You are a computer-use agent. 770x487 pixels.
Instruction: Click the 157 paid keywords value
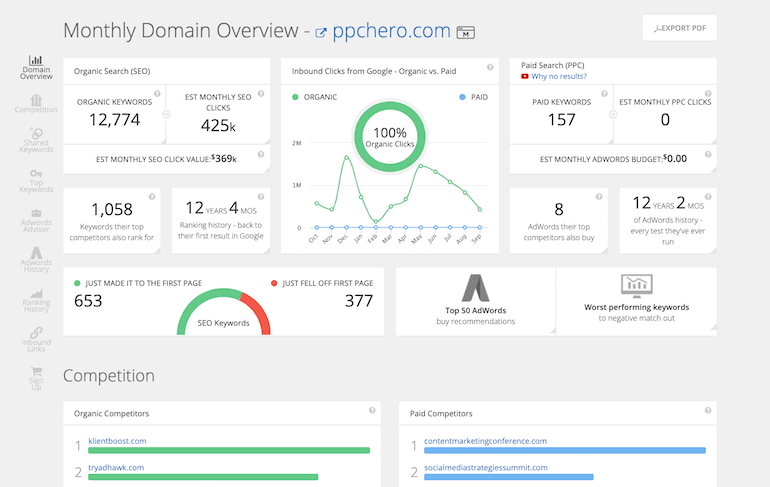point(561,120)
